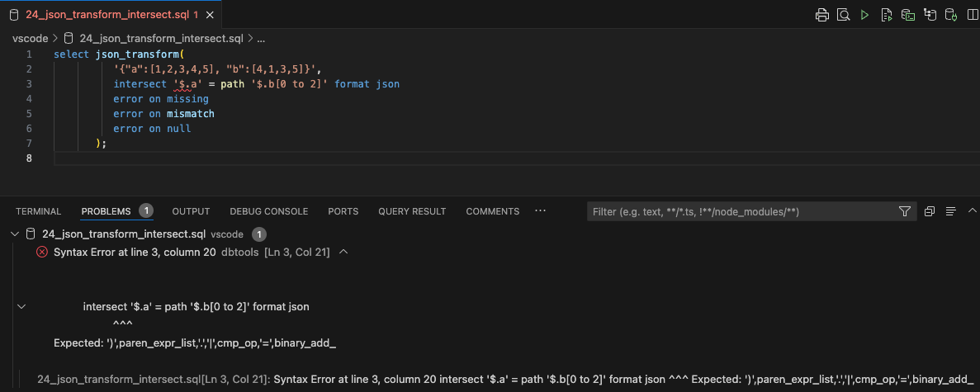
Task: Collapse the intersect error message block
Action: pos(21,307)
